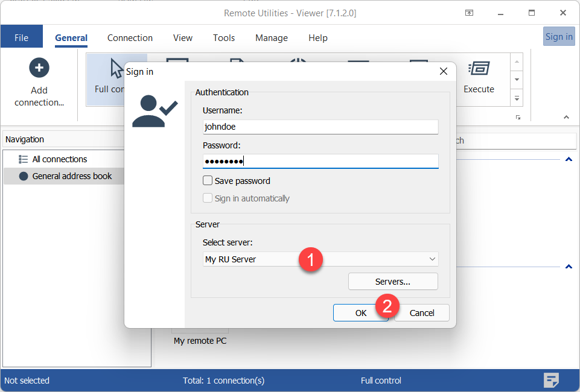This screenshot has height=392, width=580.
Task: Expand the ribbon connection modes gallery
Action: click(x=517, y=97)
